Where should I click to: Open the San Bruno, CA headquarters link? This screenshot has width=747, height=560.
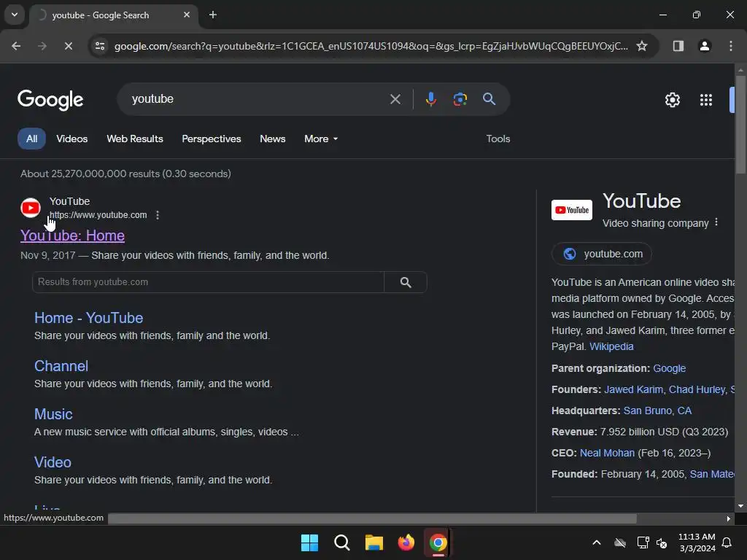pyautogui.click(x=657, y=411)
